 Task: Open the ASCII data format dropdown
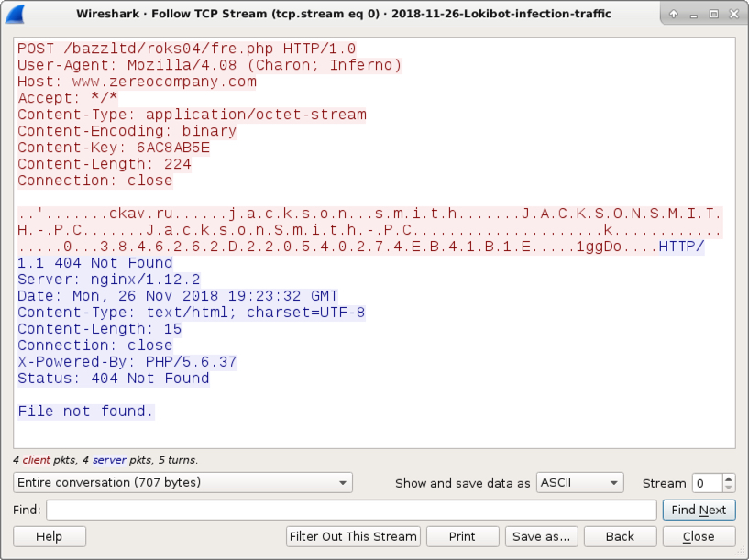pos(580,483)
